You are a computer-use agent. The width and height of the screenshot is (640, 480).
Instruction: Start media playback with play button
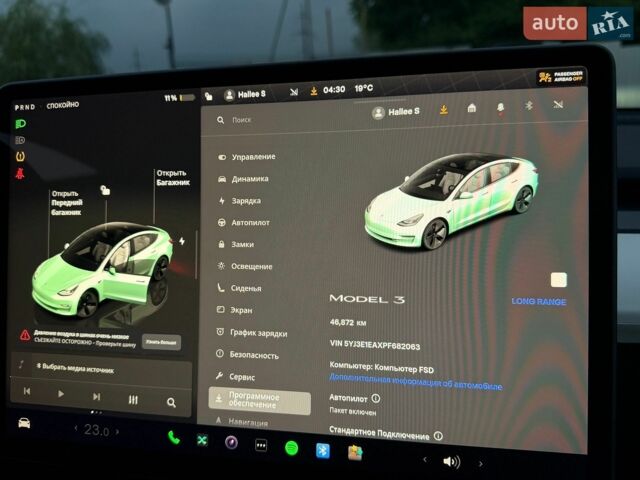pyautogui.click(x=61, y=393)
